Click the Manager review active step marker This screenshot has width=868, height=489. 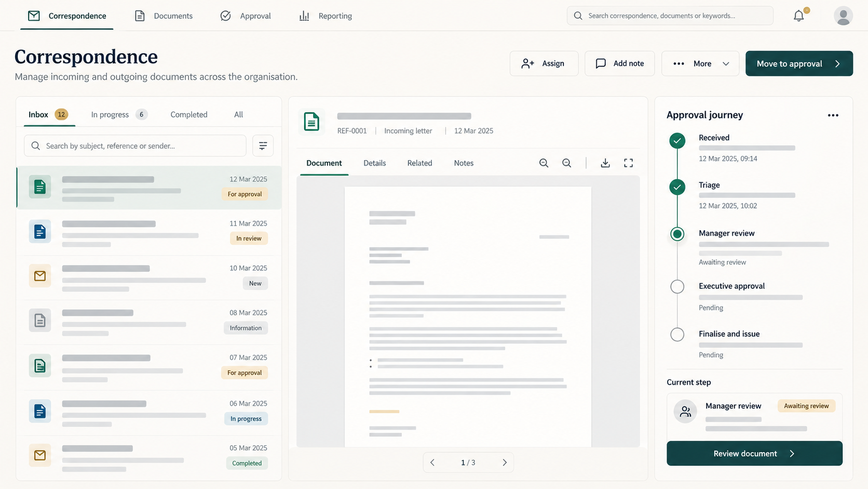677,234
